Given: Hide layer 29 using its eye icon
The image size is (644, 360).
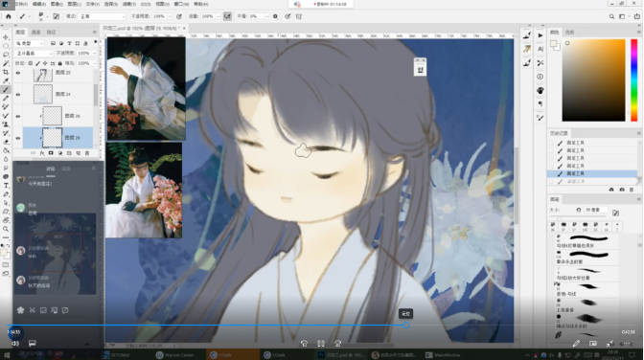Looking at the screenshot, I should (x=18, y=138).
